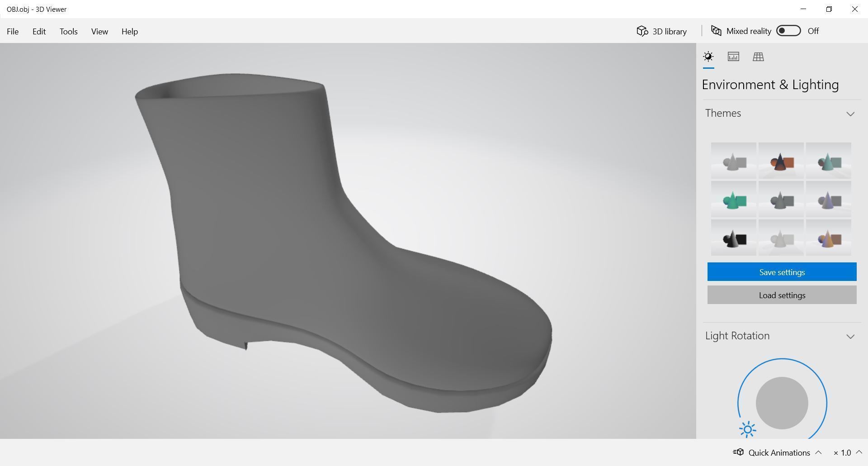Select the black theme thumbnail
This screenshot has height=466, width=868.
coord(734,238)
